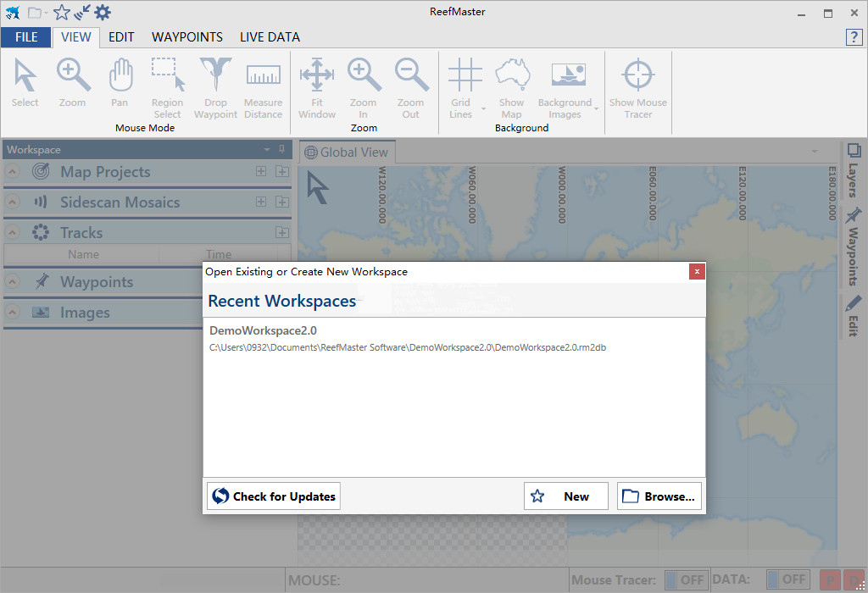
Task: Open the FILE menu
Action: click(x=26, y=37)
